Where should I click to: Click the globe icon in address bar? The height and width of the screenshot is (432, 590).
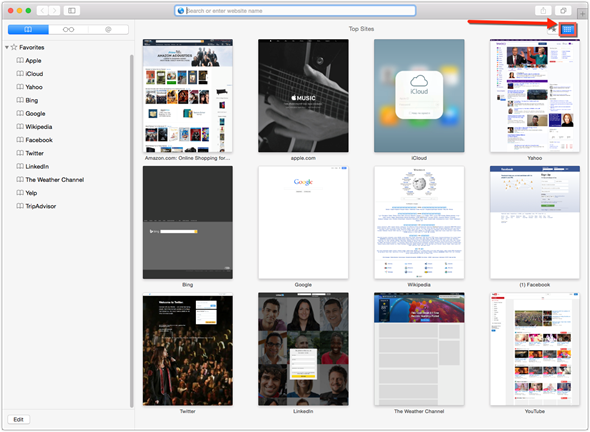coord(181,11)
